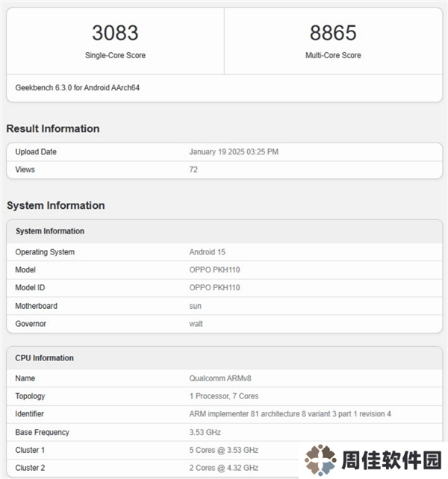This screenshot has height=479, width=448.
Task: Click the single-core score 3083
Action: pos(115,33)
